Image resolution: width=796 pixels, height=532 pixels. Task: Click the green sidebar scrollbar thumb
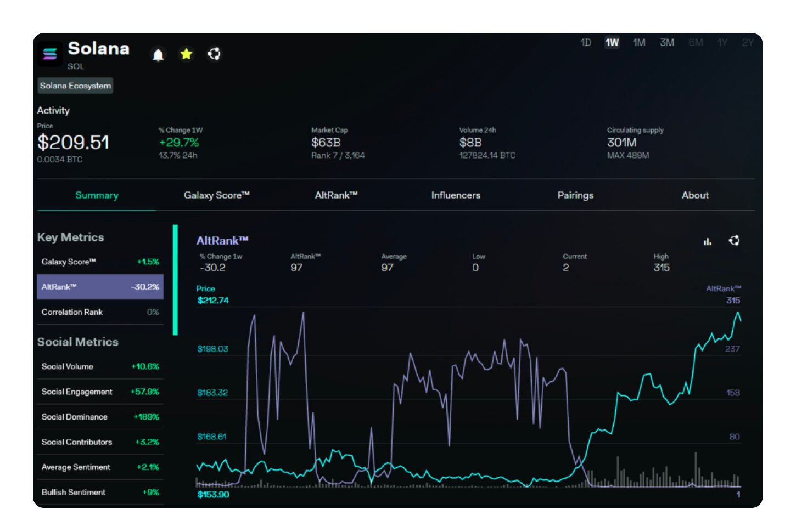point(175,280)
